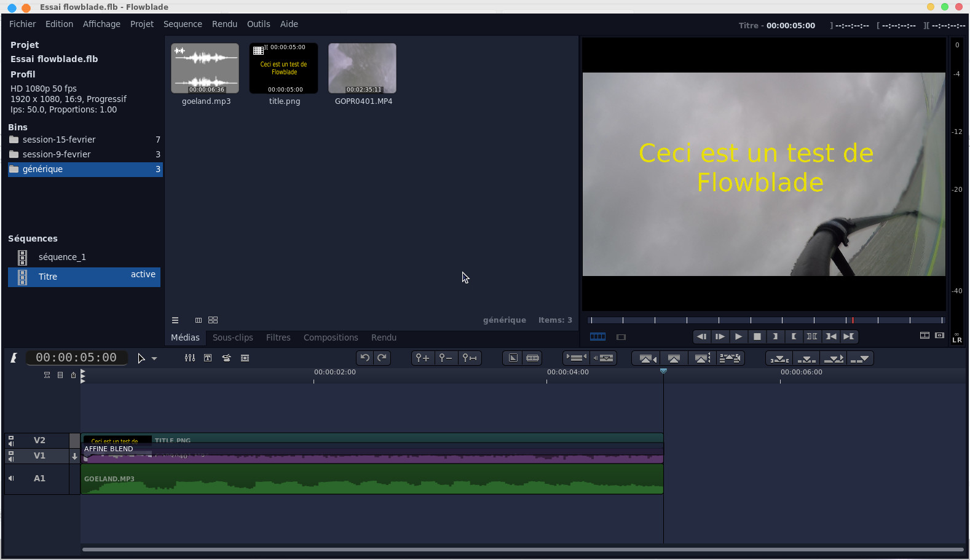Select the session-9-fevrier bin
Viewport: 970px width, 560px height.
click(x=85, y=154)
